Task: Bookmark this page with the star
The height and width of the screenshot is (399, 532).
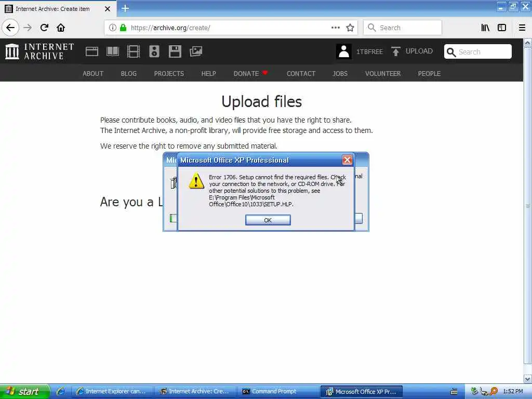Action: pos(350,28)
